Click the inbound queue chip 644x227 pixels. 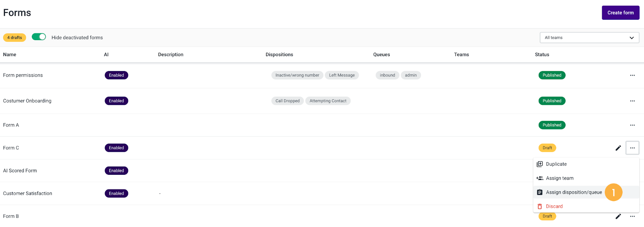387,75
